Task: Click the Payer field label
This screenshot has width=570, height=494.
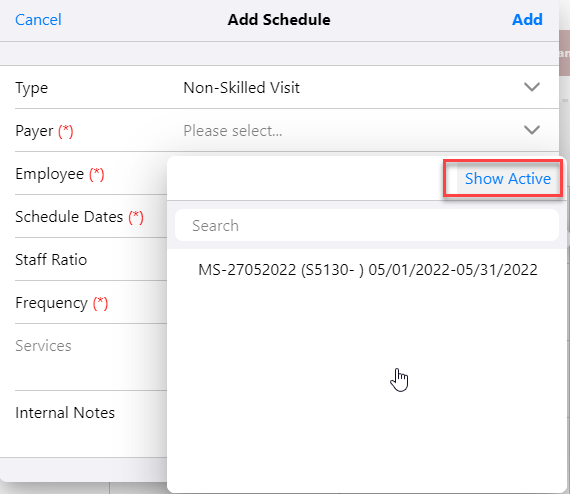Action: [34, 131]
